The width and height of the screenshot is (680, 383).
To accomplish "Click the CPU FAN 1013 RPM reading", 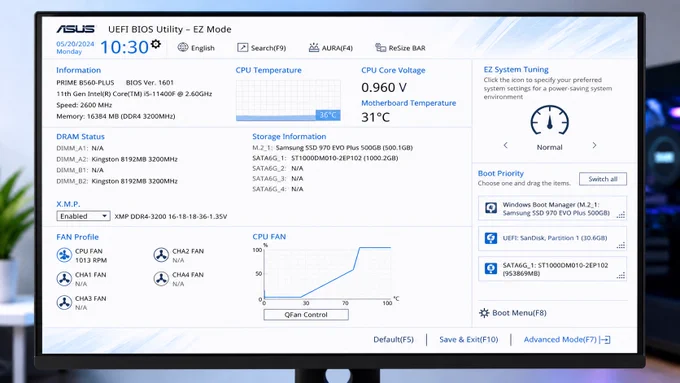I will click(91, 260).
